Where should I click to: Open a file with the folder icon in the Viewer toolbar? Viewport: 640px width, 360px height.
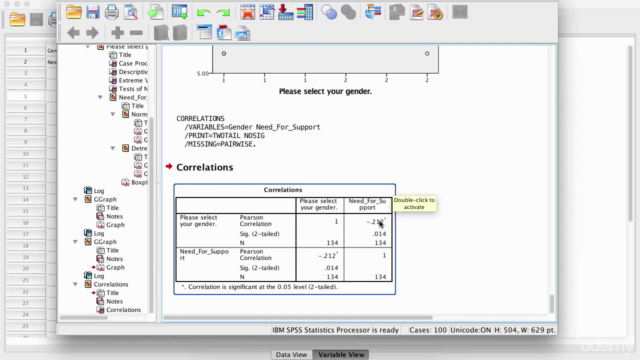[x=74, y=12]
